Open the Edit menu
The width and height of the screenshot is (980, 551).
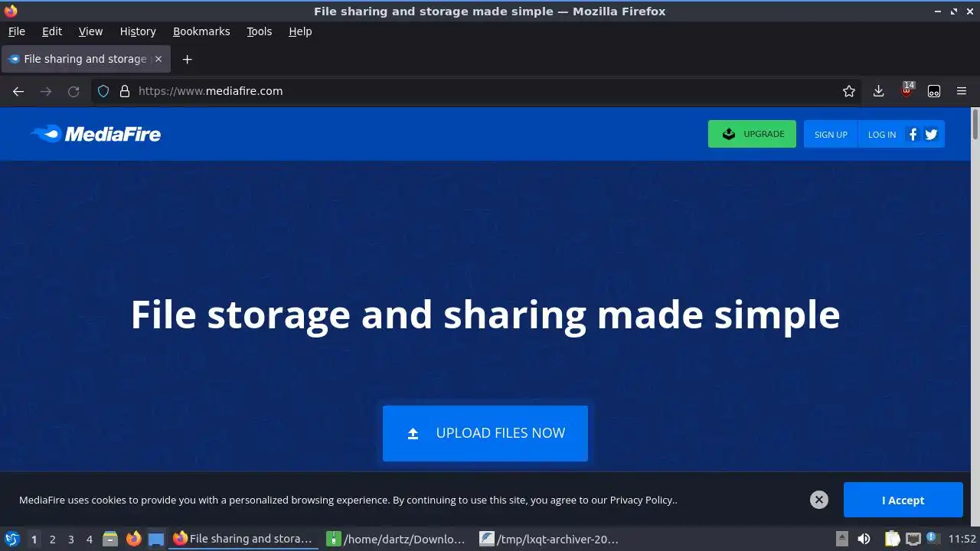pyautogui.click(x=52, y=31)
